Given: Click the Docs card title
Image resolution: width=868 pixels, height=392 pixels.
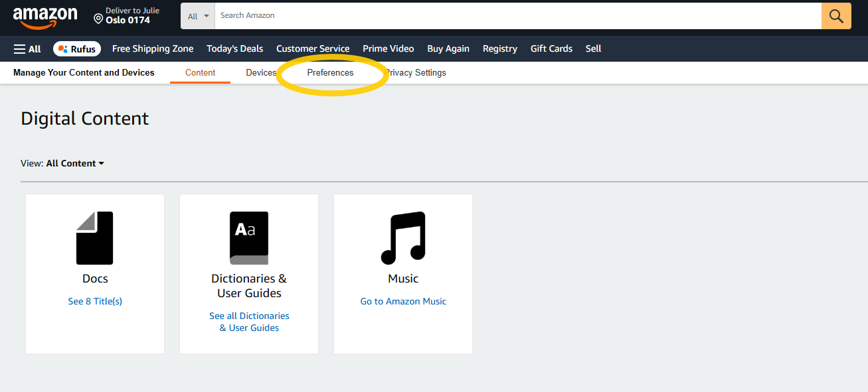Looking at the screenshot, I should click(x=95, y=279).
